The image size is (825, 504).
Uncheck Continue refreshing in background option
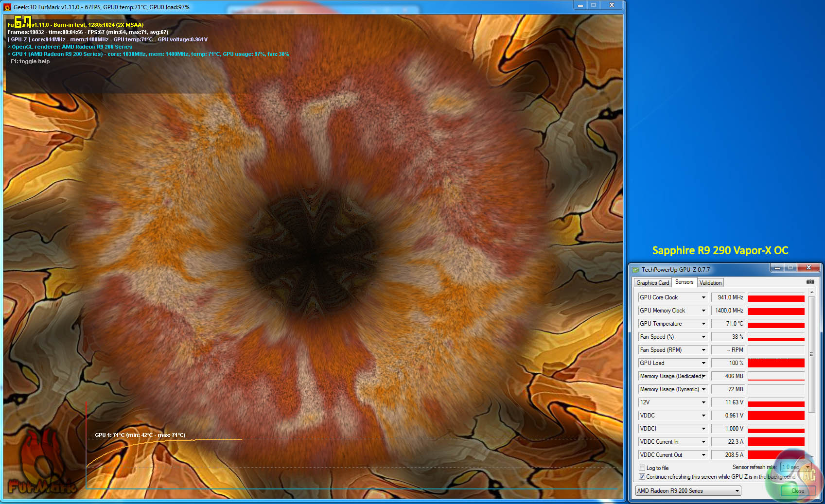tap(642, 477)
